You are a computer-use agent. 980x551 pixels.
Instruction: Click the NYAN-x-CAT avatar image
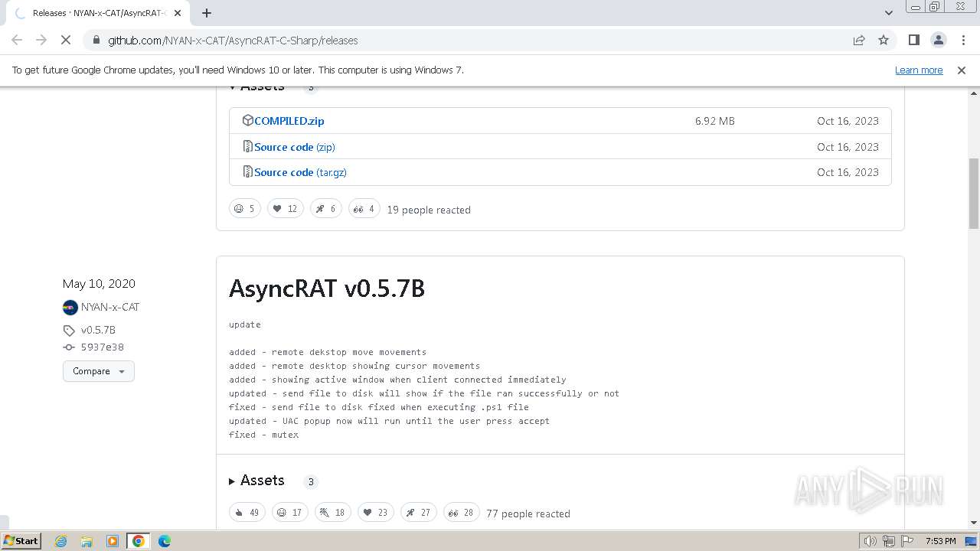click(70, 308)
